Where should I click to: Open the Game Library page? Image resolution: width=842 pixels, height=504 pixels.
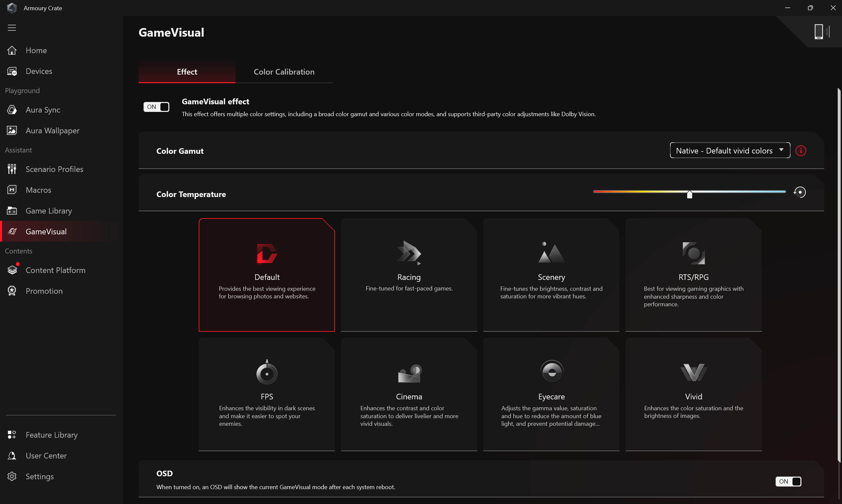point(49,211)
